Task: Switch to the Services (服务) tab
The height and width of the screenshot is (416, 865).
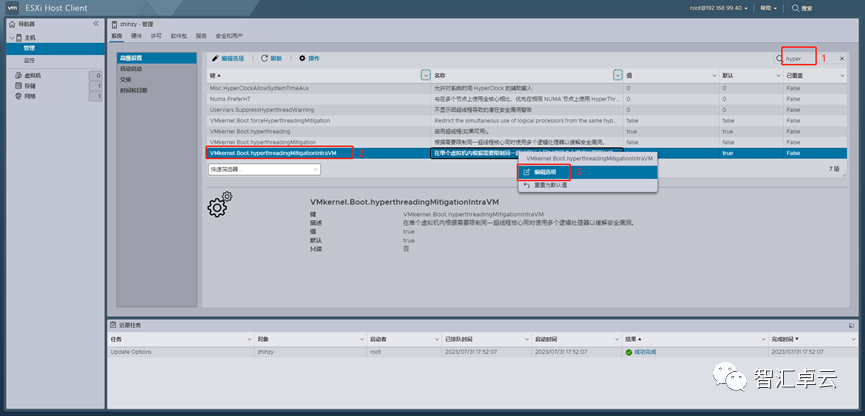Action: tap(201, 36)
